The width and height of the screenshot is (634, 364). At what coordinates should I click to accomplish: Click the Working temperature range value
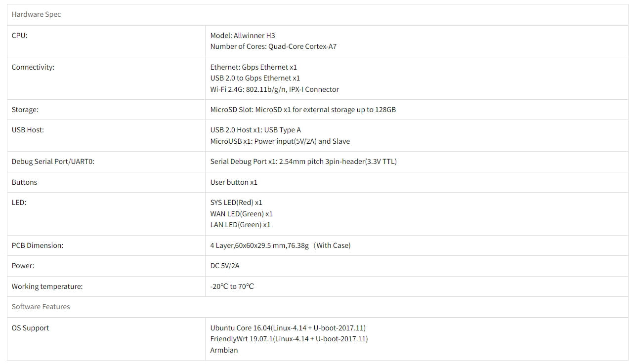coord(232,286)
